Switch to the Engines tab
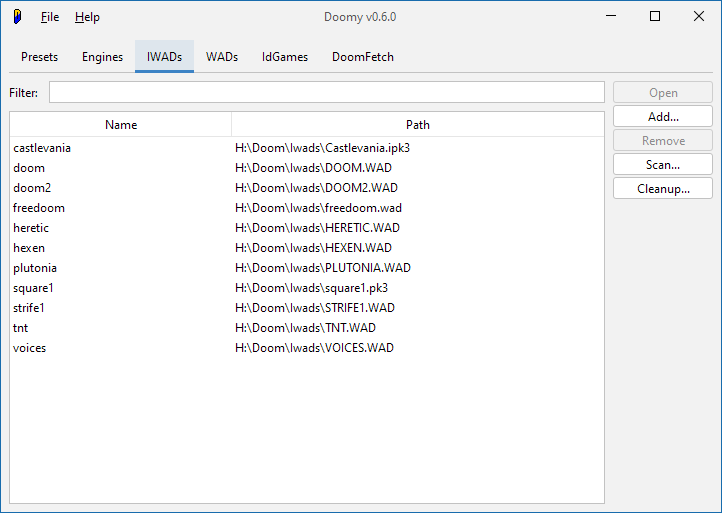The image size is (722, 513). [102, 57]
